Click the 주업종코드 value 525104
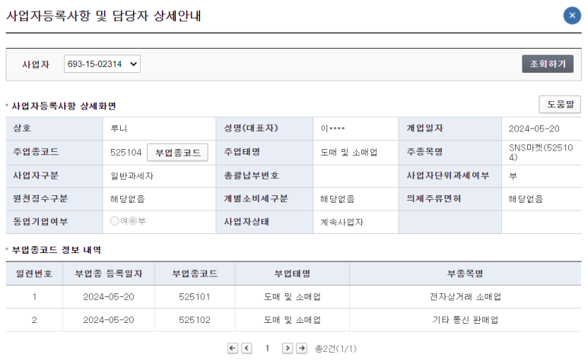The image size is (588, 364). tap(126, 153)
